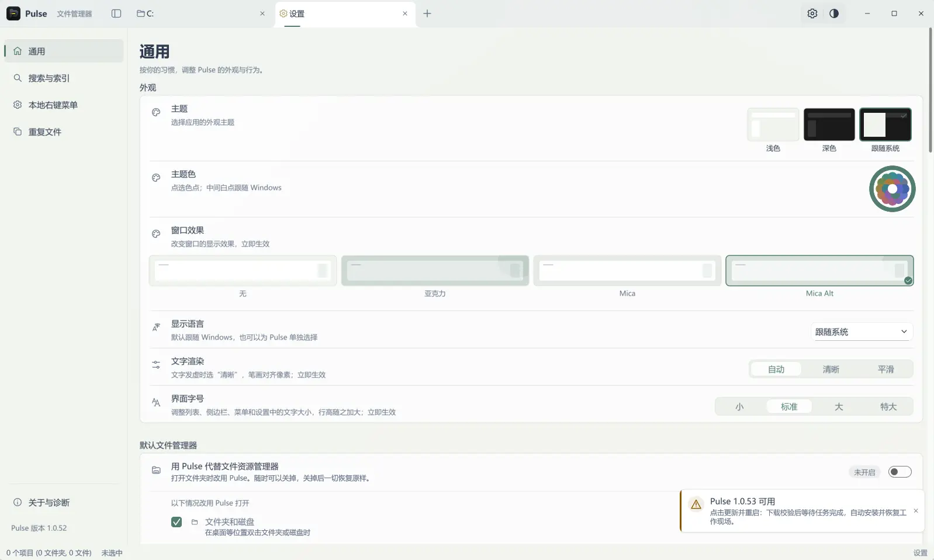Toggle the sidebar panel icon
This screenshot has width=934, height=560.
click(x=116, y=13)
